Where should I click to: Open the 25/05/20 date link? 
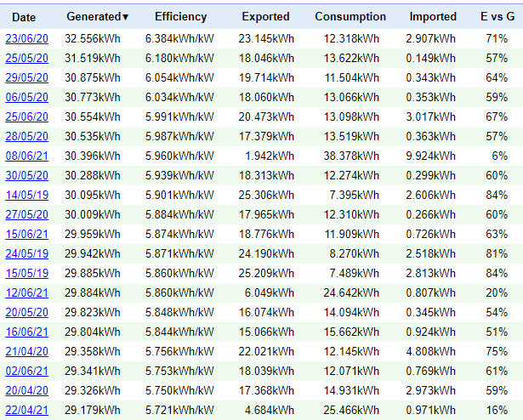[26, 59]
